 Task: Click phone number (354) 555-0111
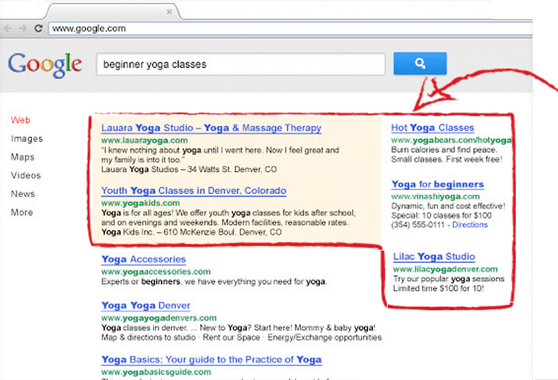[418, 225]
